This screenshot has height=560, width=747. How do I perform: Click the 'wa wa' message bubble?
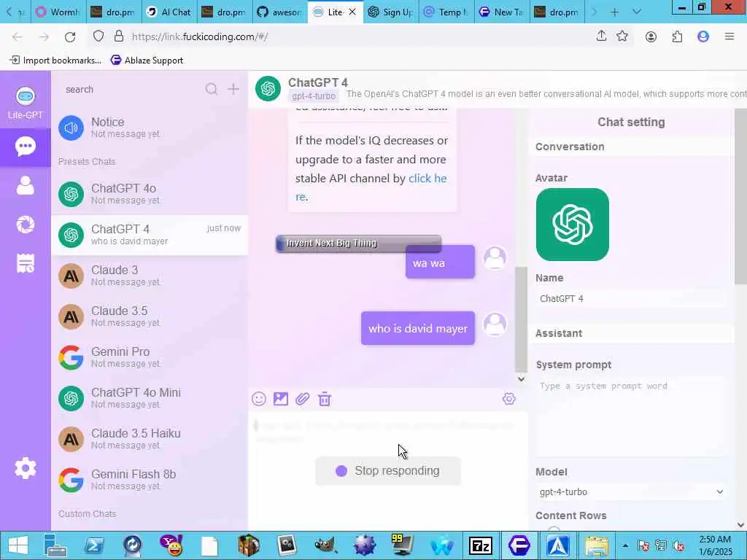tap(440, 262)
